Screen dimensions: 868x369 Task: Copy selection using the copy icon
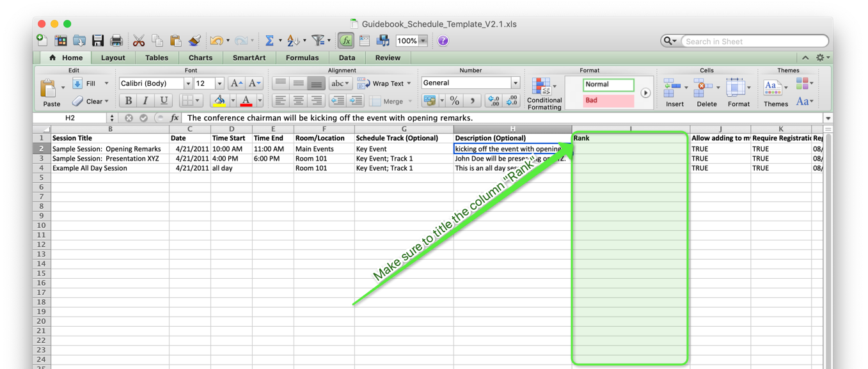157,41
